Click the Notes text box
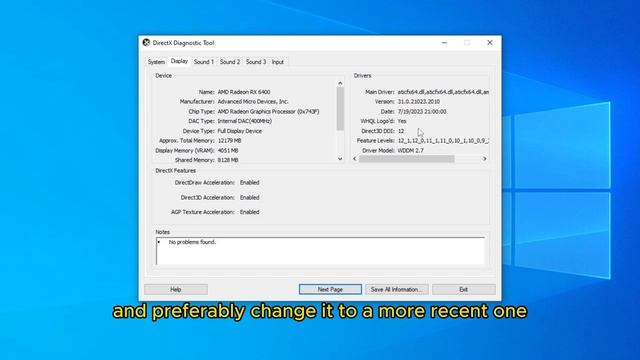This screenshot has height=360, width=640. pos(320,251)
